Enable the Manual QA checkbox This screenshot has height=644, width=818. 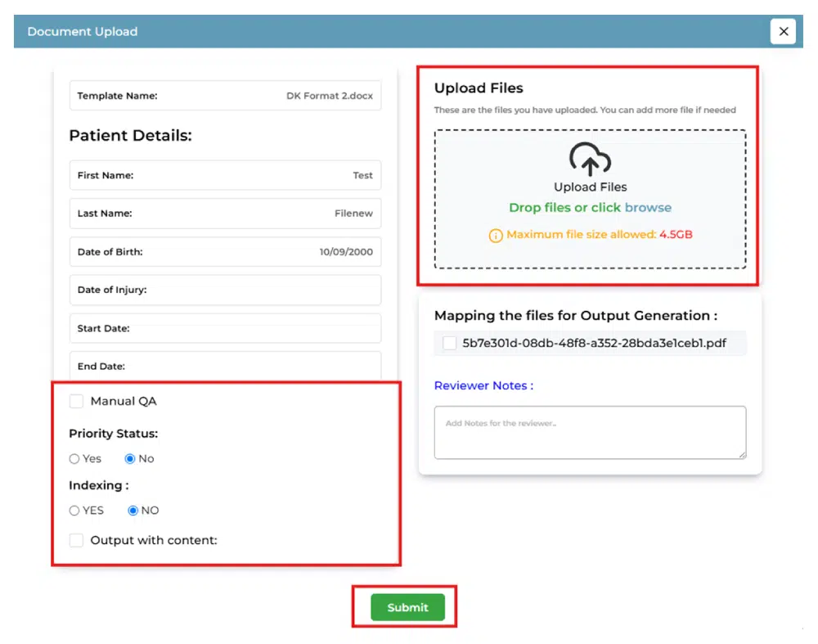point(77,401)
